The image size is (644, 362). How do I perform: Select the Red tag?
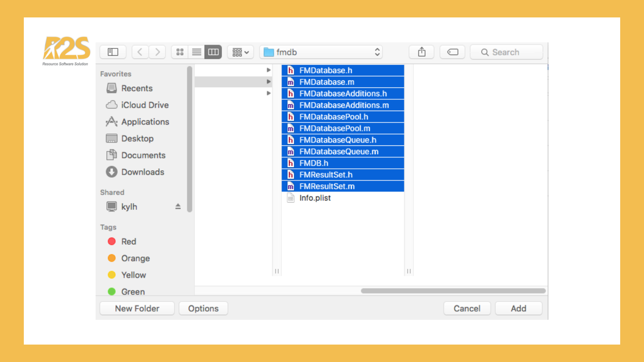pos(112,241)
